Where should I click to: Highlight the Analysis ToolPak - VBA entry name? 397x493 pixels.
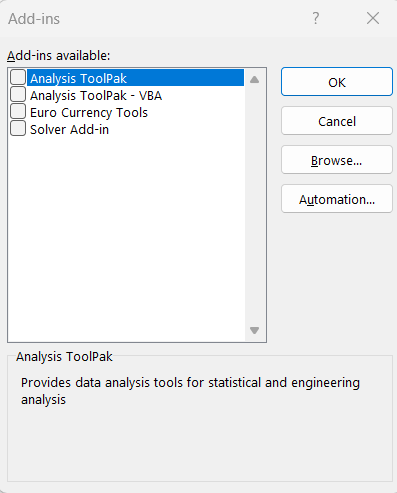tap(96, 96)
